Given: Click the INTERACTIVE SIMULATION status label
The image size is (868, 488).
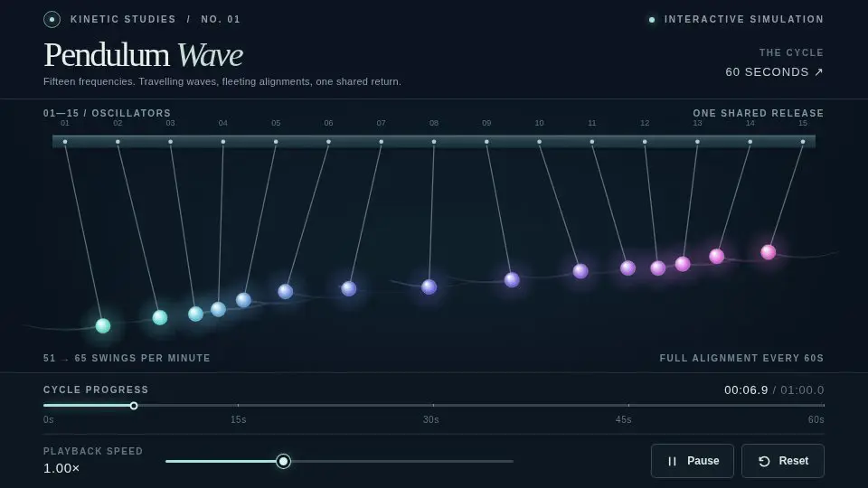Looking at the screenshot, I should click(x=743, y=19).
